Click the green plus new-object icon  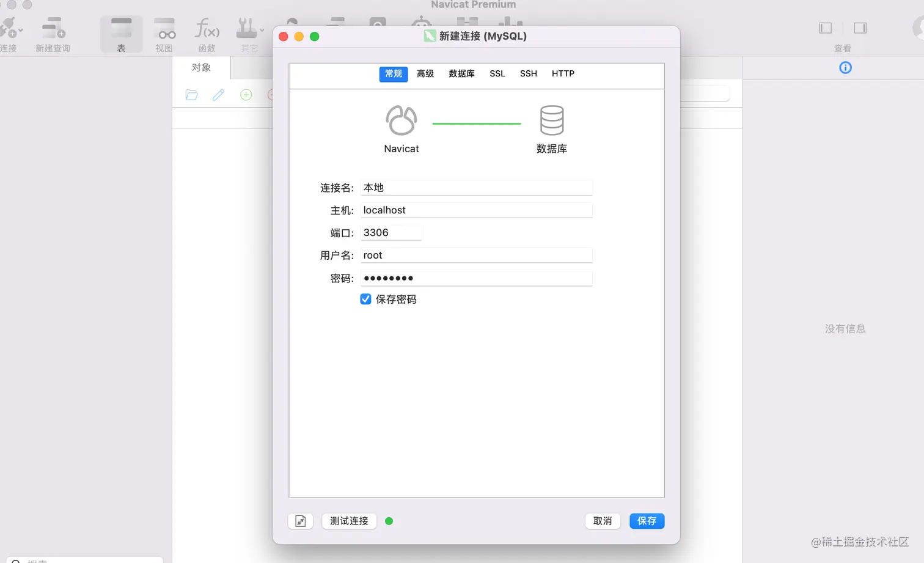click(x=246, y=95)
